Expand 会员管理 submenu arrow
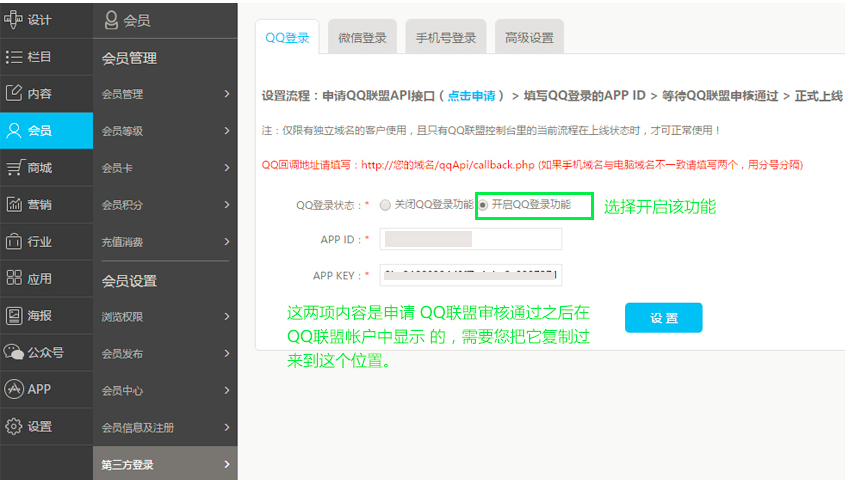The image size is (868, 480). click(226, 94)
